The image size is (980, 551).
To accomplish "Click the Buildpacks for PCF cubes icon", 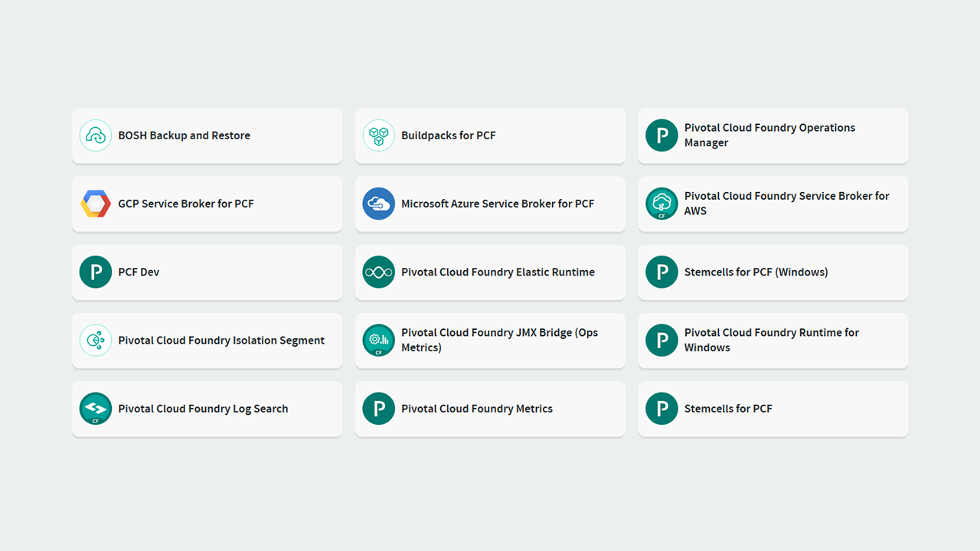I will point(379,135).
